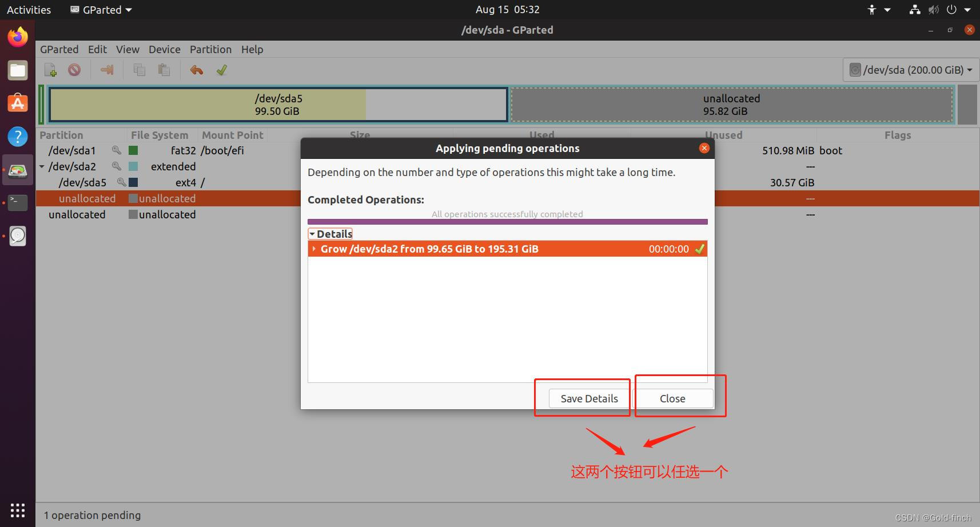Open the GParted app menu in top bar

coord(101,10)
